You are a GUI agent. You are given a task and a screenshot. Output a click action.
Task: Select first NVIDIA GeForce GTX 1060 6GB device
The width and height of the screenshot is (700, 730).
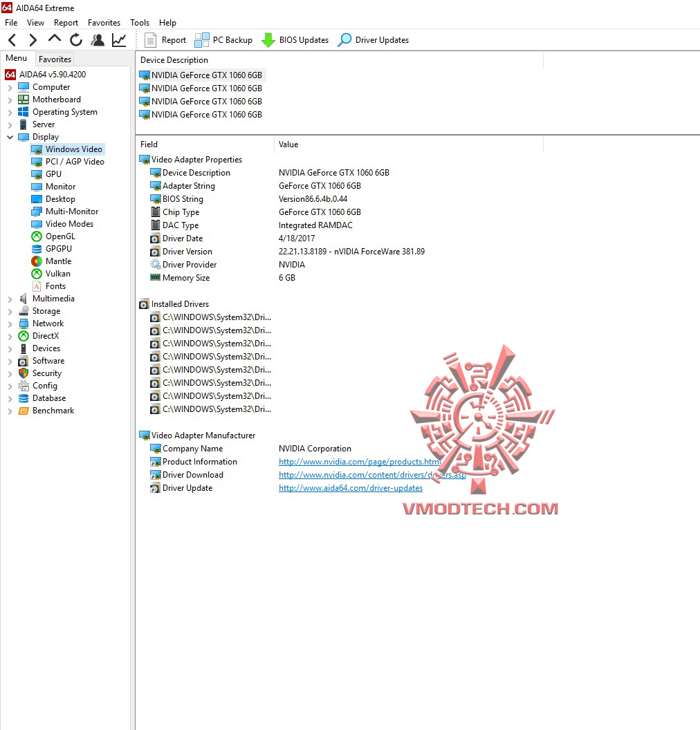point(201,75)
